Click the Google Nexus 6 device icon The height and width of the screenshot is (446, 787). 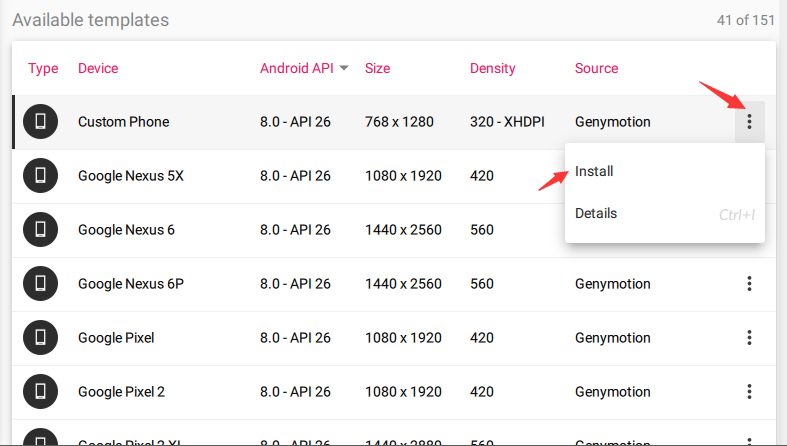pos(40,229)
